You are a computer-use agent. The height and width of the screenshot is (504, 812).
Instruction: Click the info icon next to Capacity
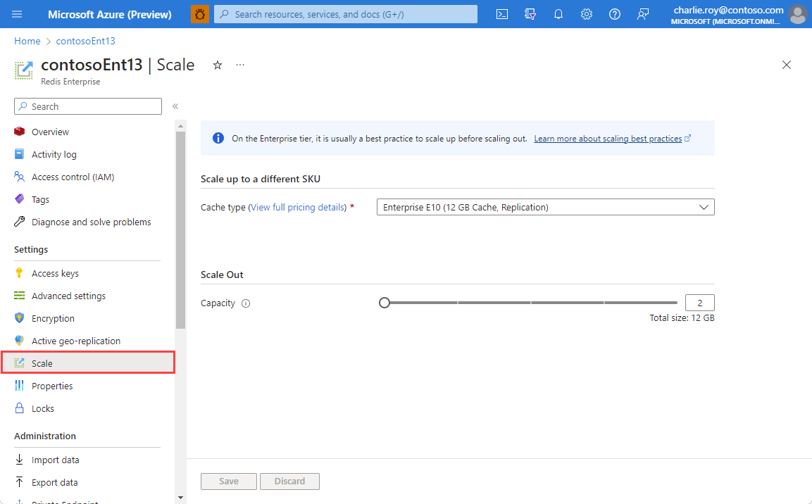point(245,303)
